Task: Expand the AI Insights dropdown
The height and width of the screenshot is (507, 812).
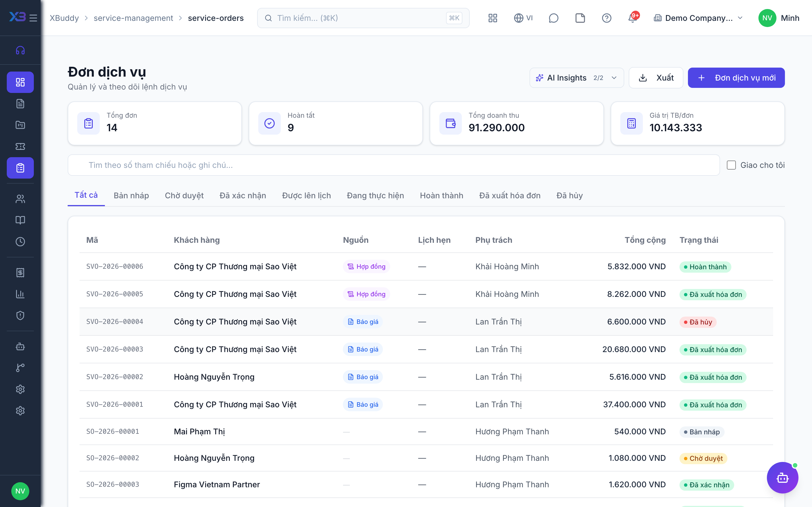Action: point(577,78)
